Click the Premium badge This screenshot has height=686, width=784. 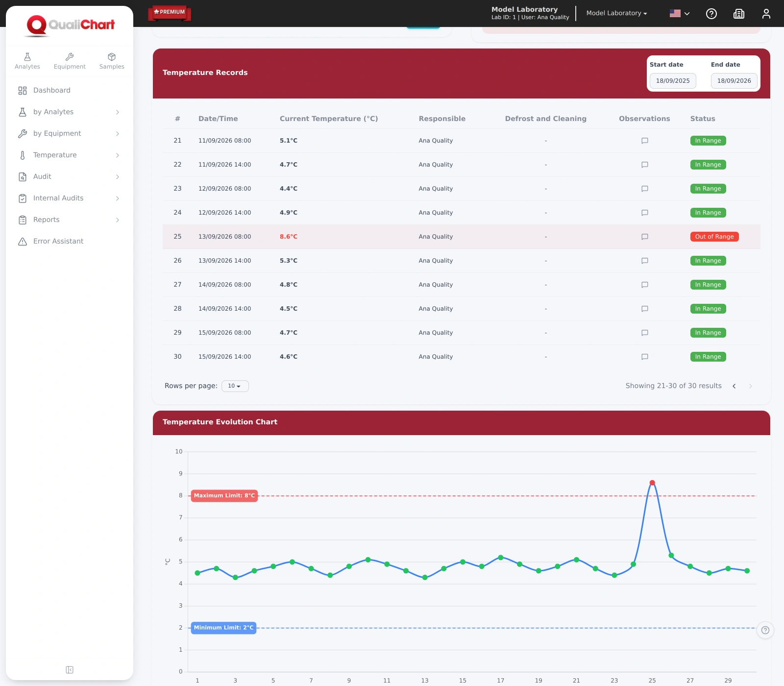click(x=170, y=13)
